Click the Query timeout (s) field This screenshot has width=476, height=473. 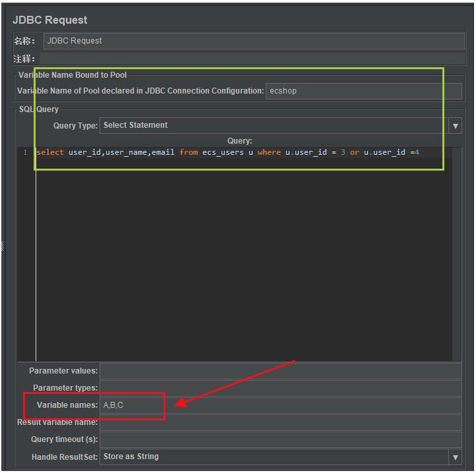280,439
